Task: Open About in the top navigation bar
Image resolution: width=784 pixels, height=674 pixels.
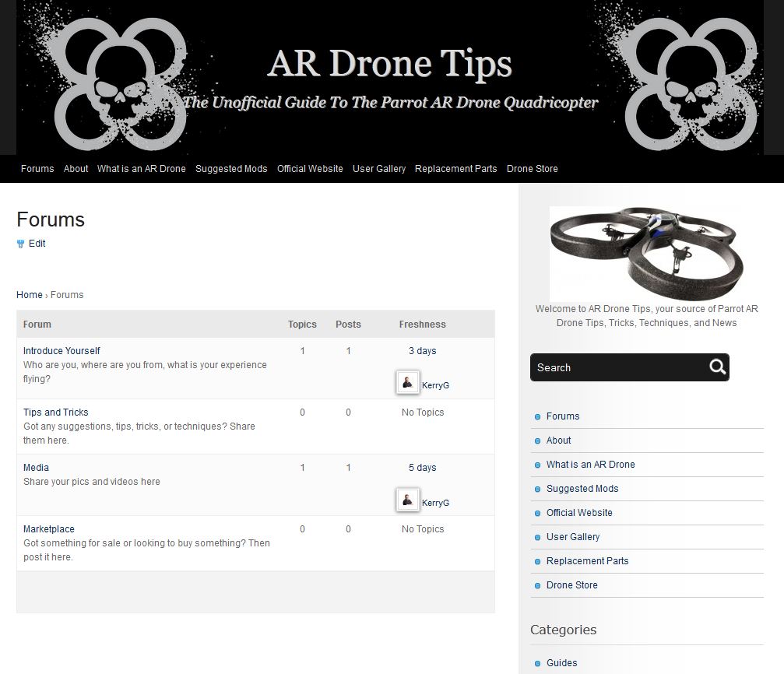Action: [76, 168]
